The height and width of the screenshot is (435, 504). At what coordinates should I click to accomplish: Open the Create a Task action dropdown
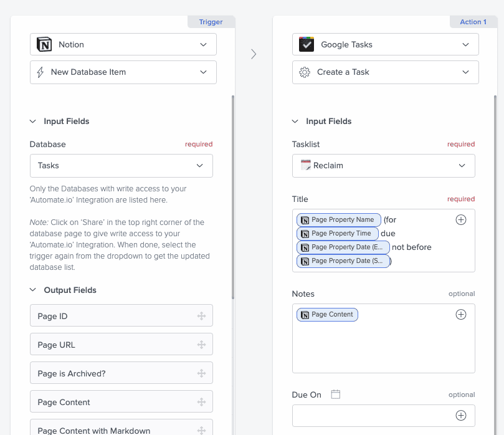(386, 72)
